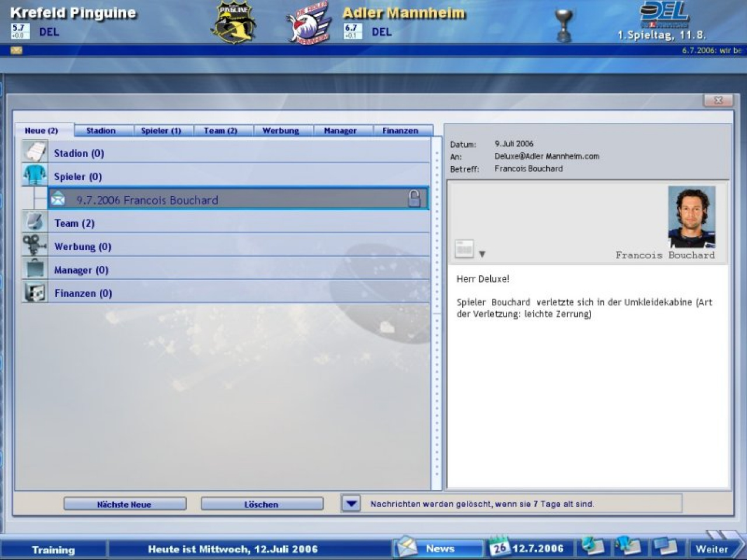Click the Stadion category ticket icon
This screenshot has height=560, width=747.
(x=34, y=152)
